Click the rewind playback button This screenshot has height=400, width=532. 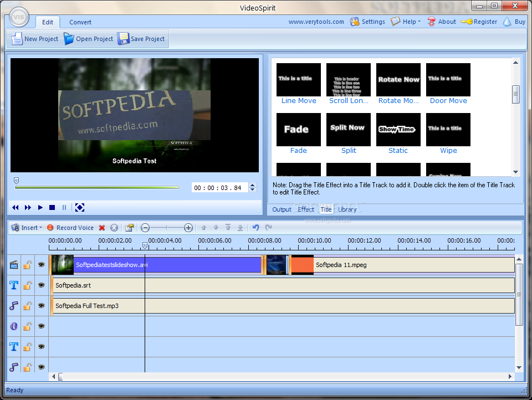click(16, 207)
